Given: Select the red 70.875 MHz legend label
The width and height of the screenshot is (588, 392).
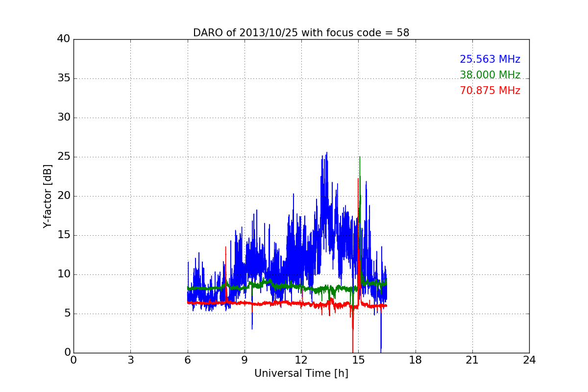Looking at the screenshot, I should (x=490, y=91).
